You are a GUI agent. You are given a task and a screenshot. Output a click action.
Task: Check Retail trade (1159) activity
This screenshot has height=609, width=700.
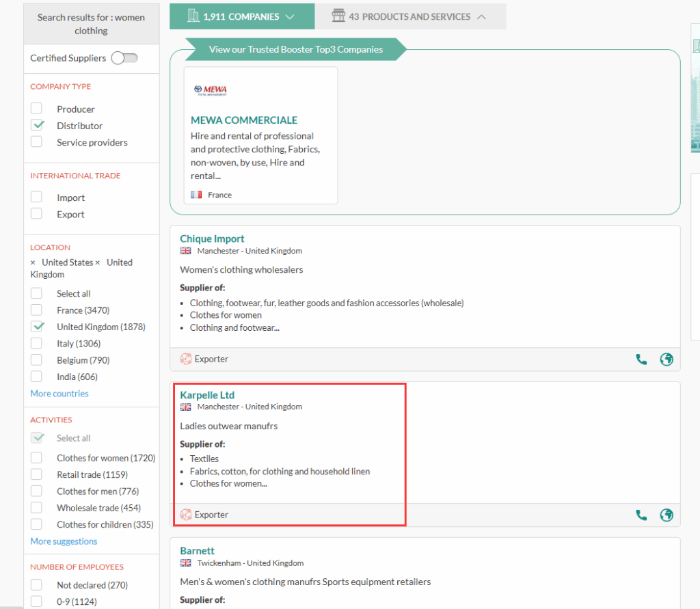[36, 474]
